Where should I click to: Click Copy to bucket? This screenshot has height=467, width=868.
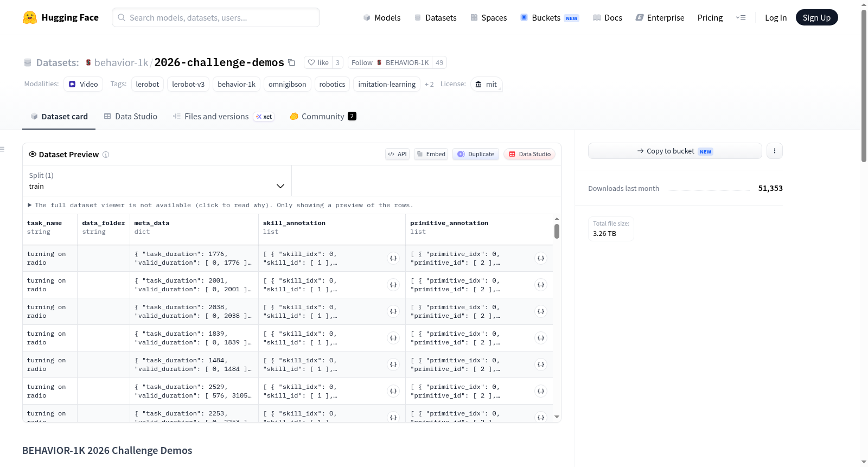(x=675, y=151)
